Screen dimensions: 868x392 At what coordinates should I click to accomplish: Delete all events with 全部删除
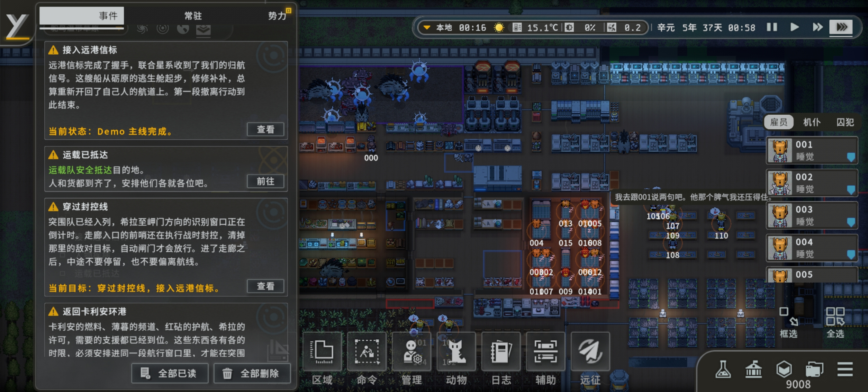252,373
